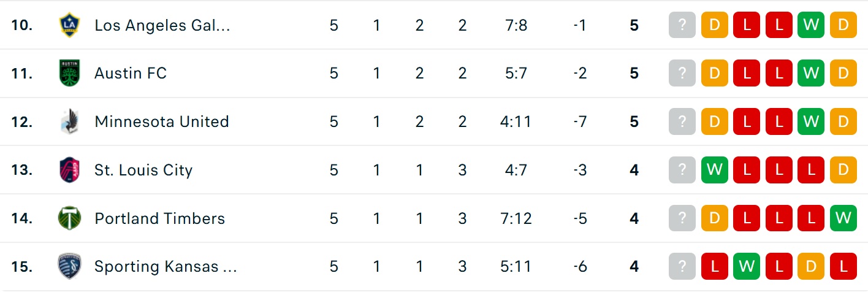This screenshot has height=292, width=868.
Task: Open the Sporting Kansas City team link
Action: [x=166, y=266]
